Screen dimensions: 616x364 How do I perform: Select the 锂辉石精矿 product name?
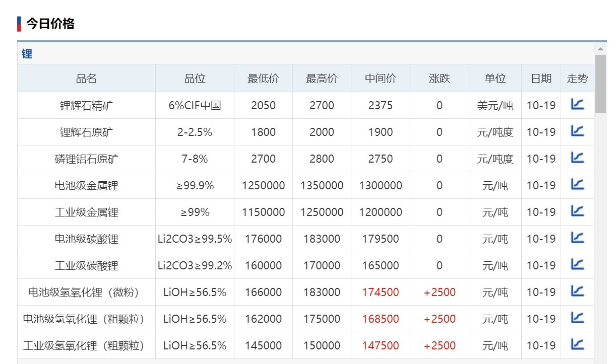(x=86, y=106)
